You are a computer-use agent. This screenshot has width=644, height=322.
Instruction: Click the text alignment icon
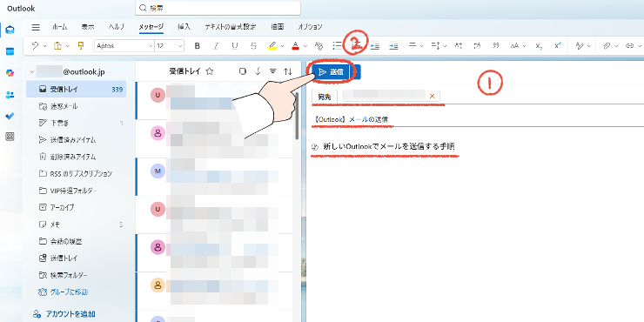tap(413, 46)
